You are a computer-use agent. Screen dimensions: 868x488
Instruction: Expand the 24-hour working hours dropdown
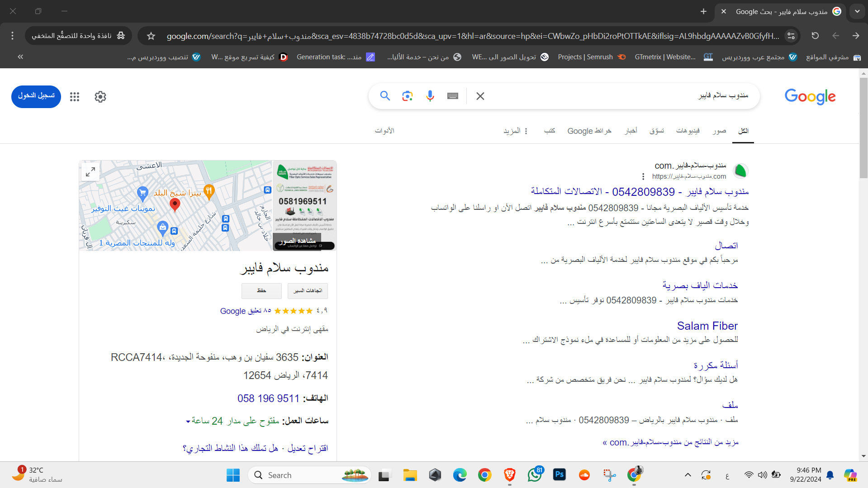[188, 421]
